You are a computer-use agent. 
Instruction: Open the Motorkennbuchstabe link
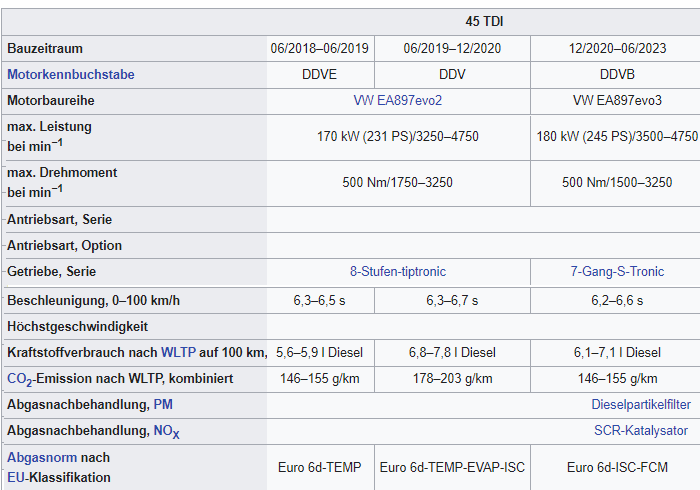tap(71, 75)
